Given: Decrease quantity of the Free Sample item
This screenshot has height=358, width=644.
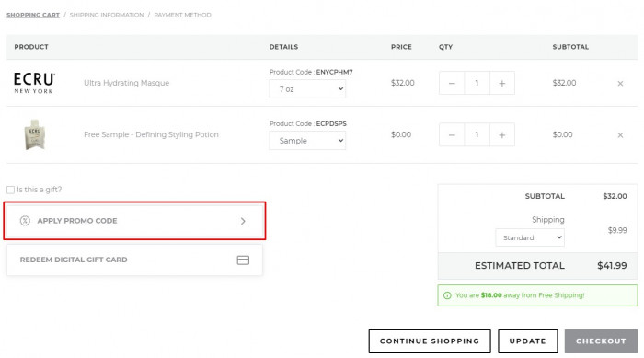Looking at the screenshot, I should coord(452,134).
